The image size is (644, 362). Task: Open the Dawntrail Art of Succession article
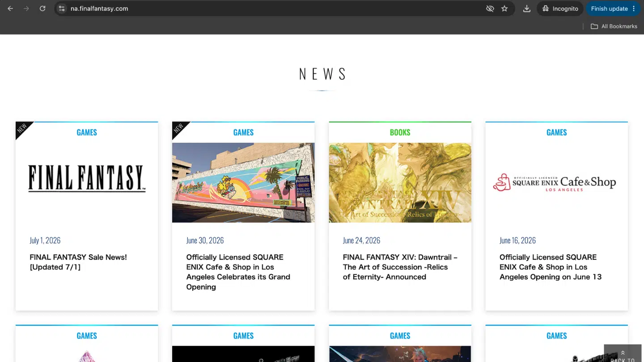pyautogui.click(x=400, y=267)
